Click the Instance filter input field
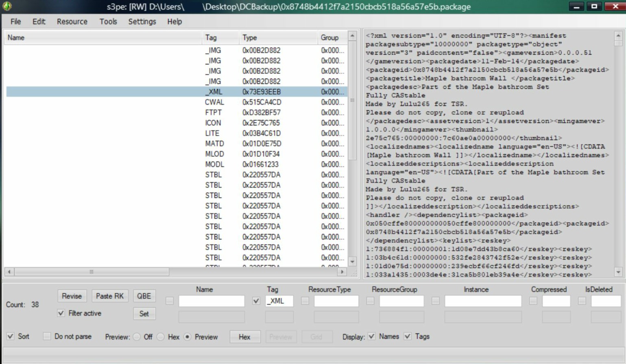Viewport: 626px width, 364px height. (483, 301)
